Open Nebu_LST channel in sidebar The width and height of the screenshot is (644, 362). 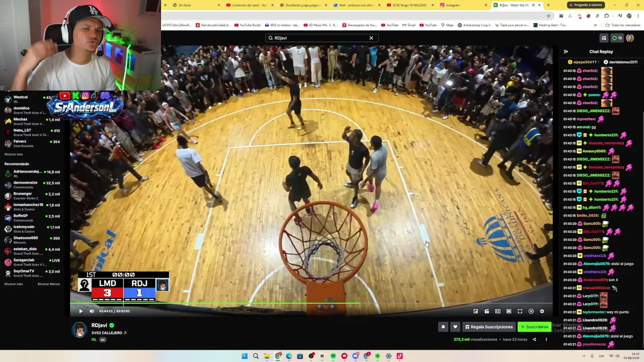32,132
